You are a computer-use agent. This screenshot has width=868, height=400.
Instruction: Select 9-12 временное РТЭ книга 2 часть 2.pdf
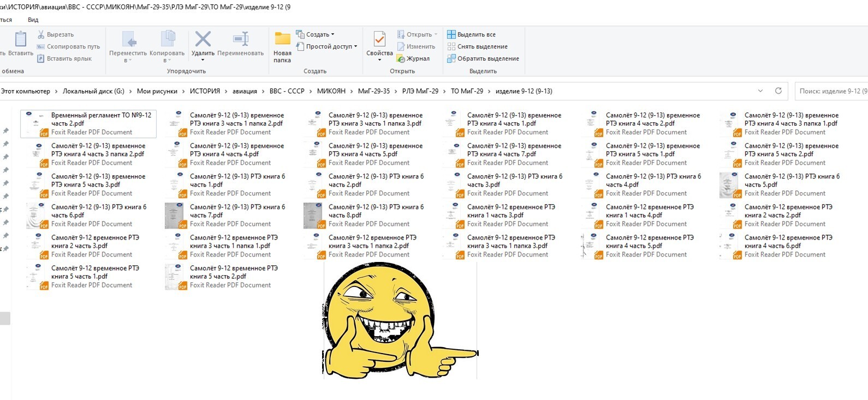pyautogui.click(x=782, y=216)
